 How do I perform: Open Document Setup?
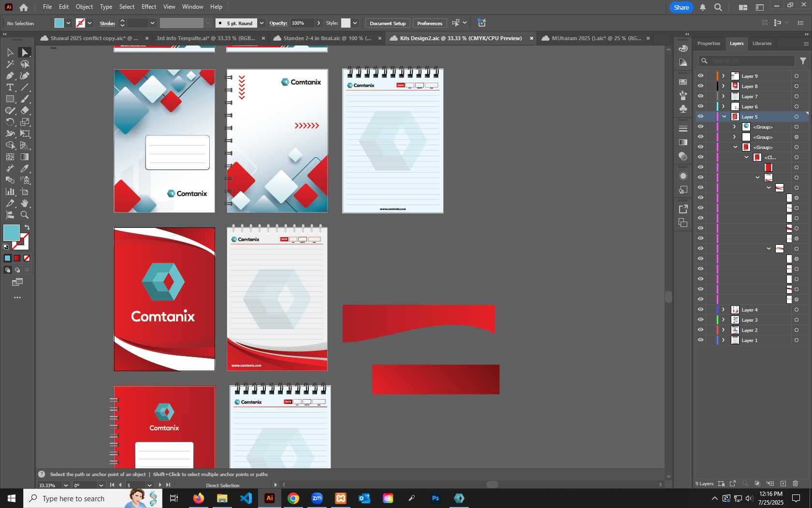(388, 23)
